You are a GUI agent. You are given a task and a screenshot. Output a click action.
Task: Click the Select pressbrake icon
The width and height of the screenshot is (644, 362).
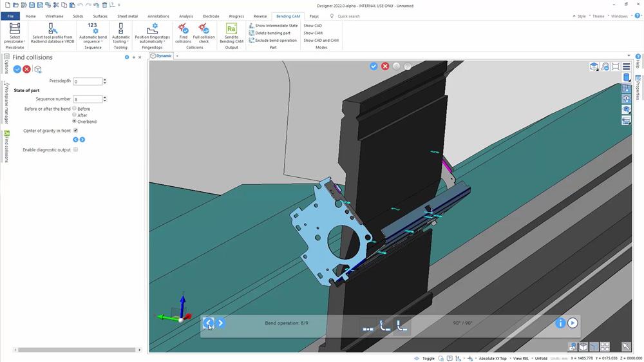tap(14, 29)
